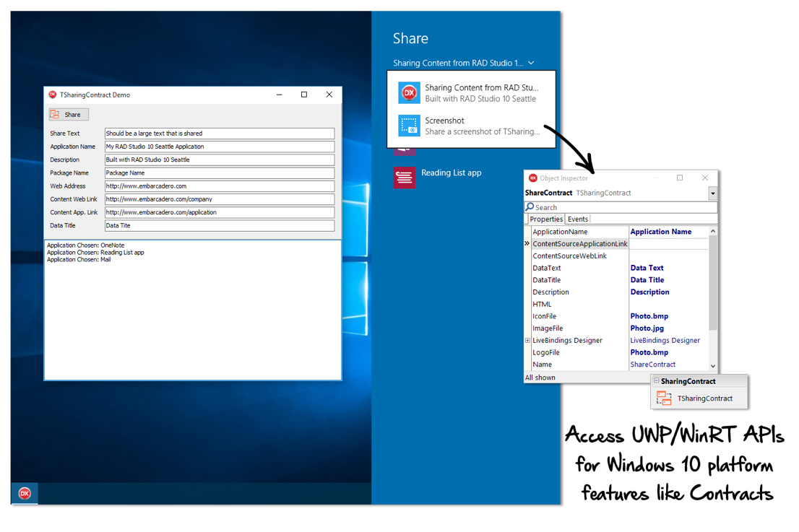The image size is (799, 532).
Task: Click the Object Inspector vertical scrollbar thumb
Action: (x=713, y=282)
